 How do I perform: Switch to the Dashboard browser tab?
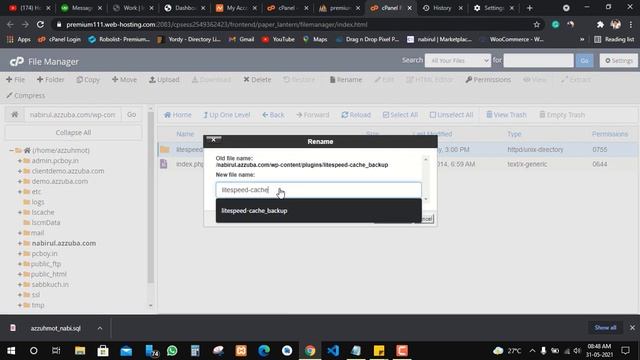tap(185, 8)
